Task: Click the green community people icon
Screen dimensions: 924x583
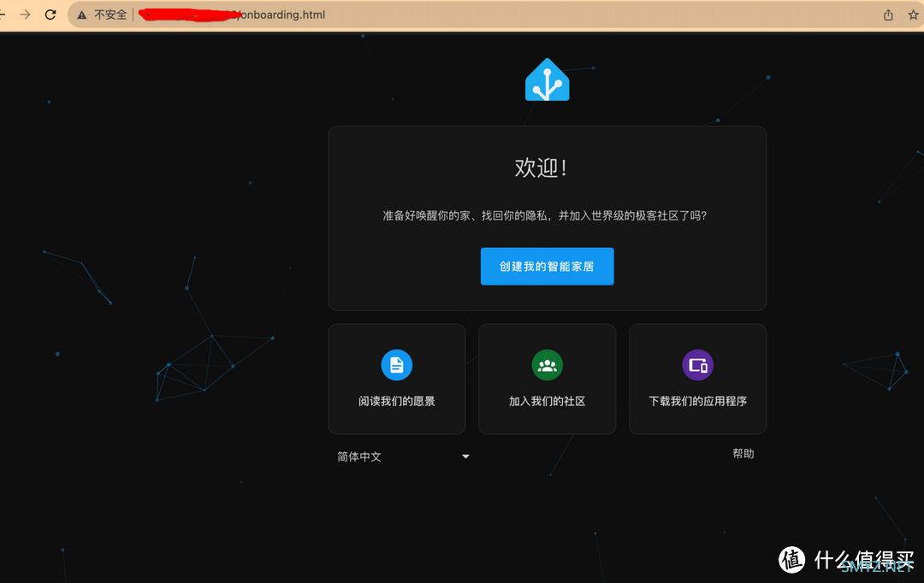Action: [547, 365]
